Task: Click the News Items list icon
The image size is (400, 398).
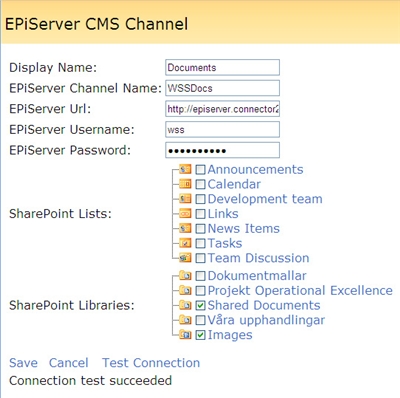Action: coord(185,228)
